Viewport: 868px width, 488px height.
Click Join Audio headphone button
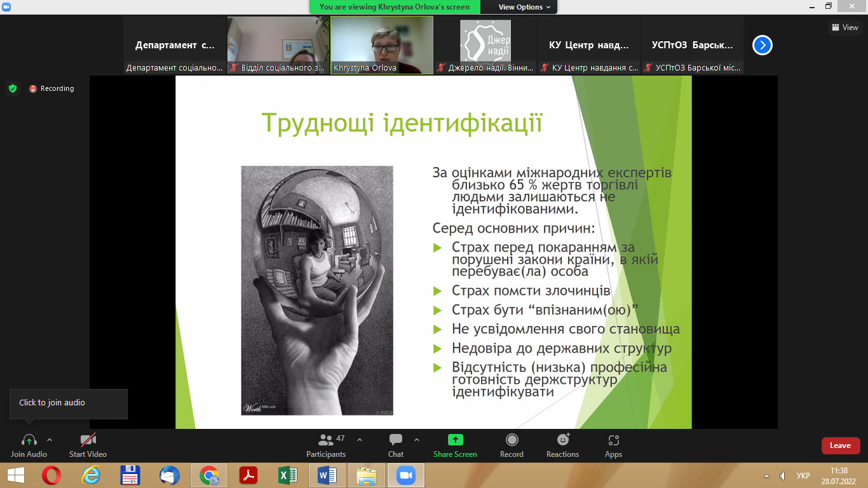pos(29,440)
